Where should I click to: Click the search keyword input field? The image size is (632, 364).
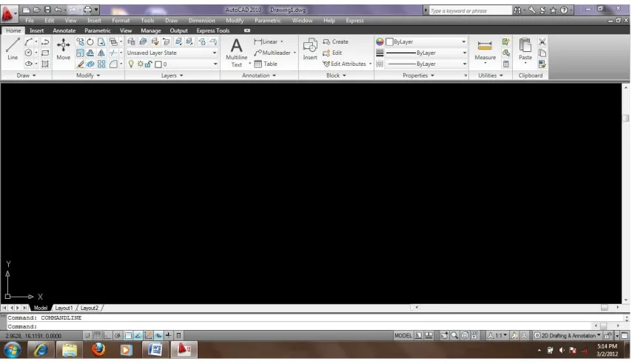pyautogui.click(x=470, y=10)
